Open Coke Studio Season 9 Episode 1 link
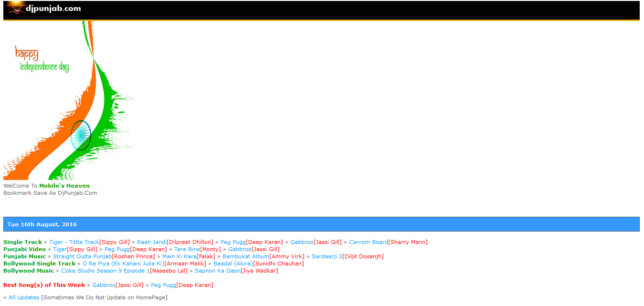This screenshot has height=306, width=644. pos(106,271)
